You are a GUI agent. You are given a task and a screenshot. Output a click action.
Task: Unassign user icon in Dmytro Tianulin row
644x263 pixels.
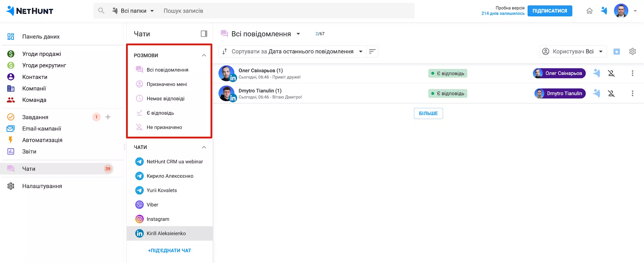611,94
